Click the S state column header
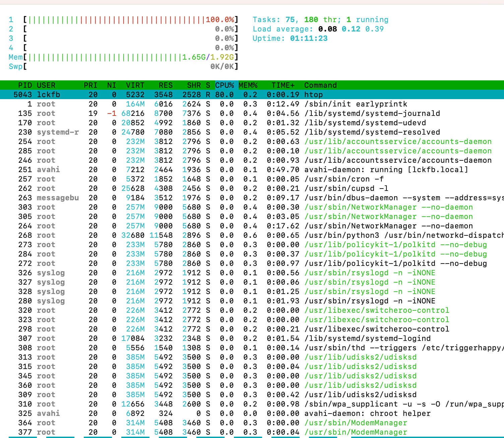 pos(208,85)
